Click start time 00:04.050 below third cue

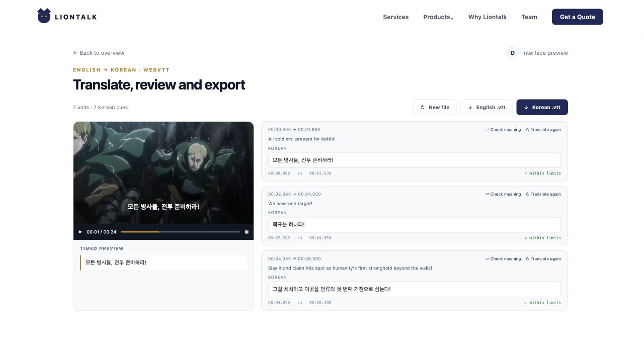coord(279,303)
